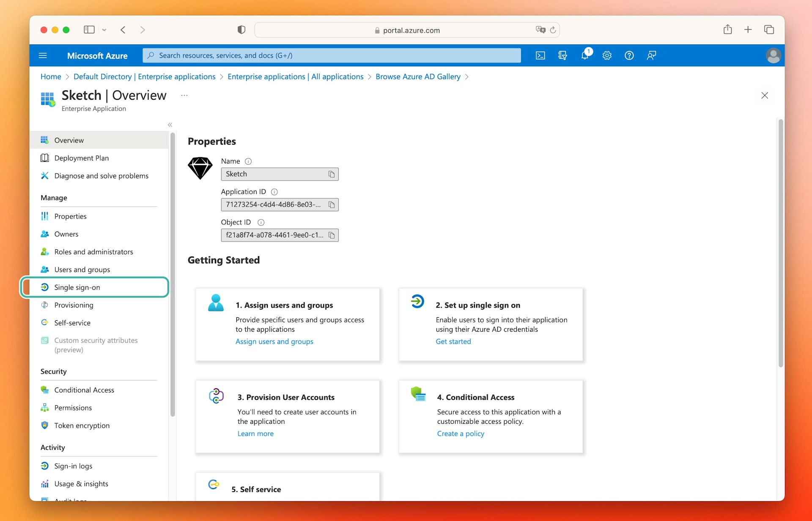
Task: Open Enterprise applications | All applications breadcrumb
Action: [x=295, y=76]
